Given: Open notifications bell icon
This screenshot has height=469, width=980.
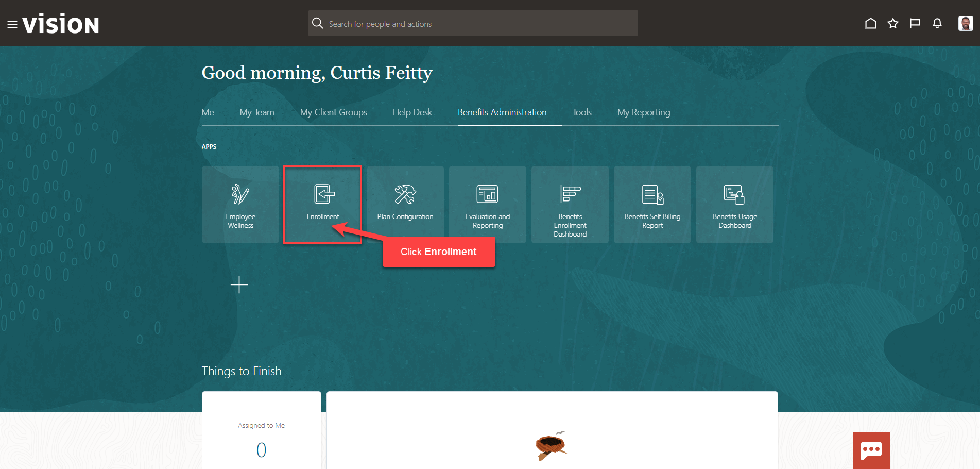Looking at the screenshot, I should tap(937, 23).
